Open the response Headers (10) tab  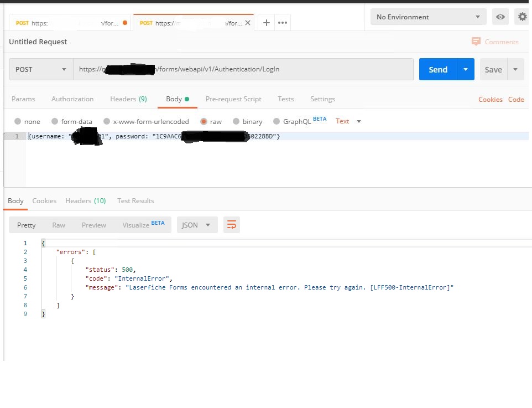pos(85,201)
